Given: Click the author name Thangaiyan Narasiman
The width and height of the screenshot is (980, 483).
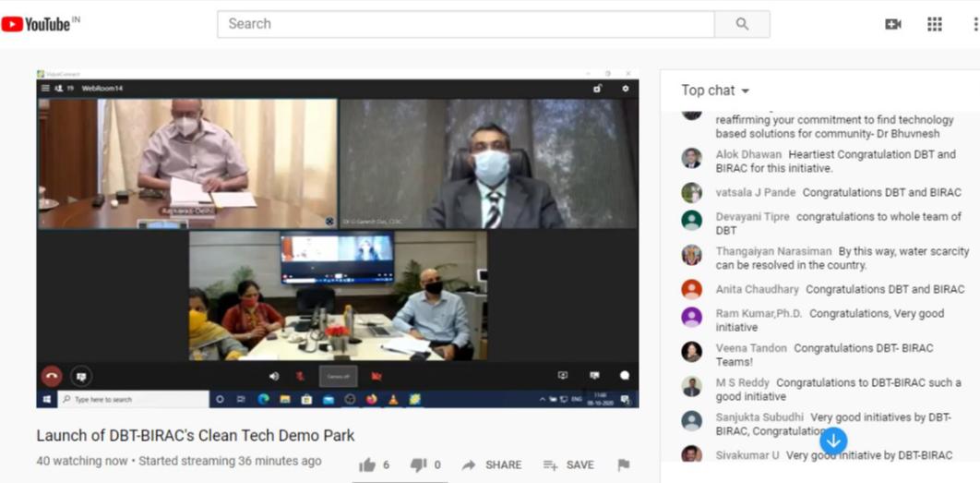Looking at the screenshot, I should click(x=773, y=251).
